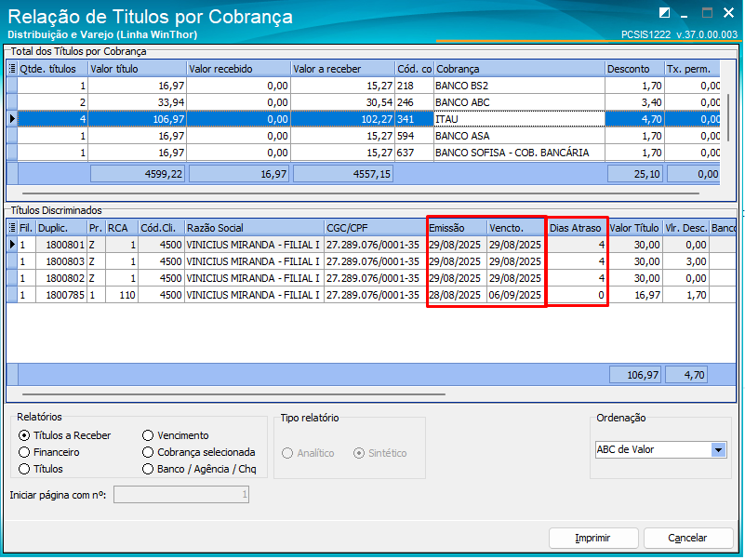The image size is (745, 560).
Task: Click the row indicator arrow of duplicata 1800801
Action: (12, 245)
